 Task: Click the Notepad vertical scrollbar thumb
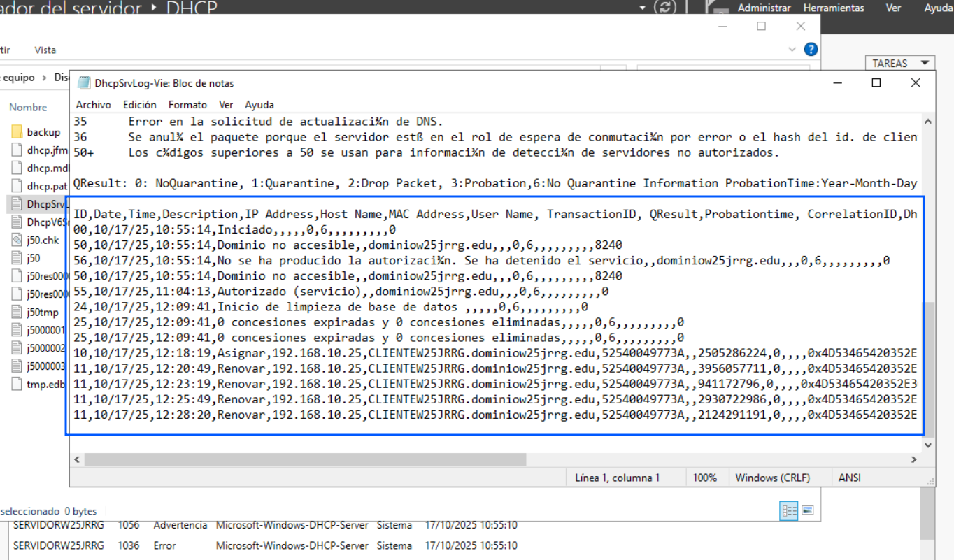929,369
